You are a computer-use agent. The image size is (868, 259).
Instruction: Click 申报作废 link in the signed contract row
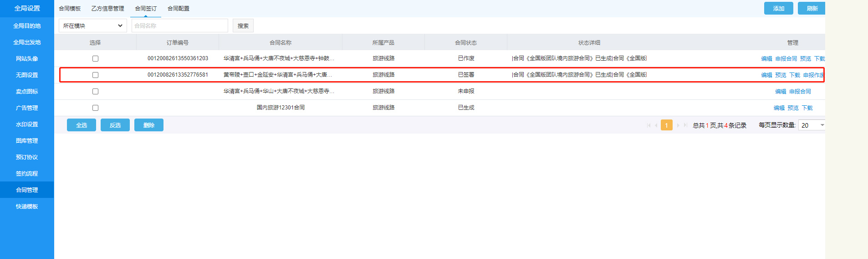(813, 75)
